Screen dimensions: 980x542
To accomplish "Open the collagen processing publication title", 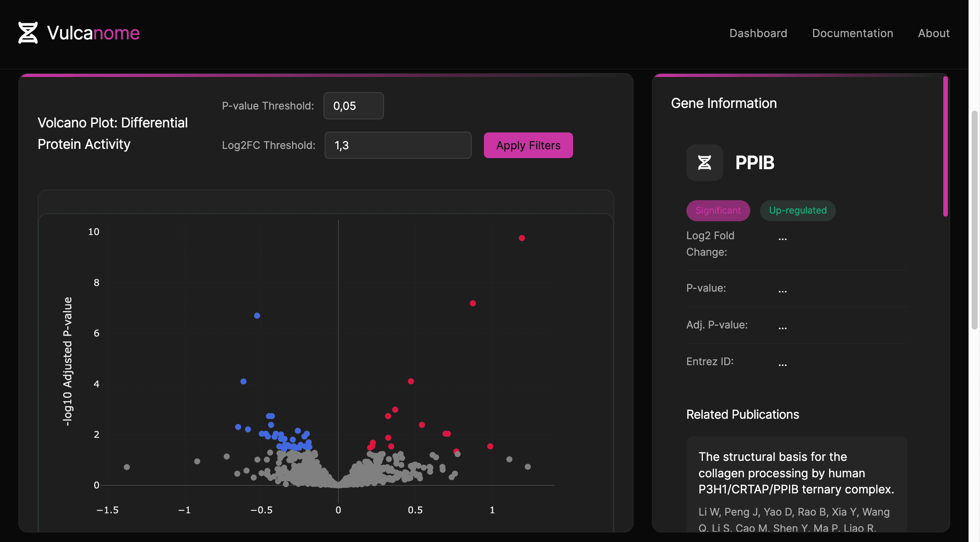I will click(x=796, y=473).
